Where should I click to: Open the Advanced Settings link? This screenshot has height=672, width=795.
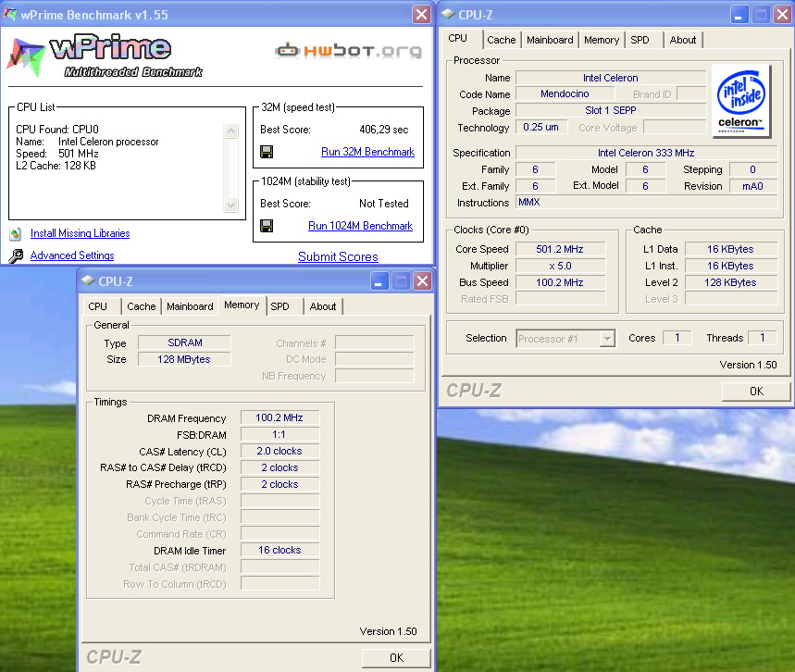pyautogui.click(x=72, y=255)
